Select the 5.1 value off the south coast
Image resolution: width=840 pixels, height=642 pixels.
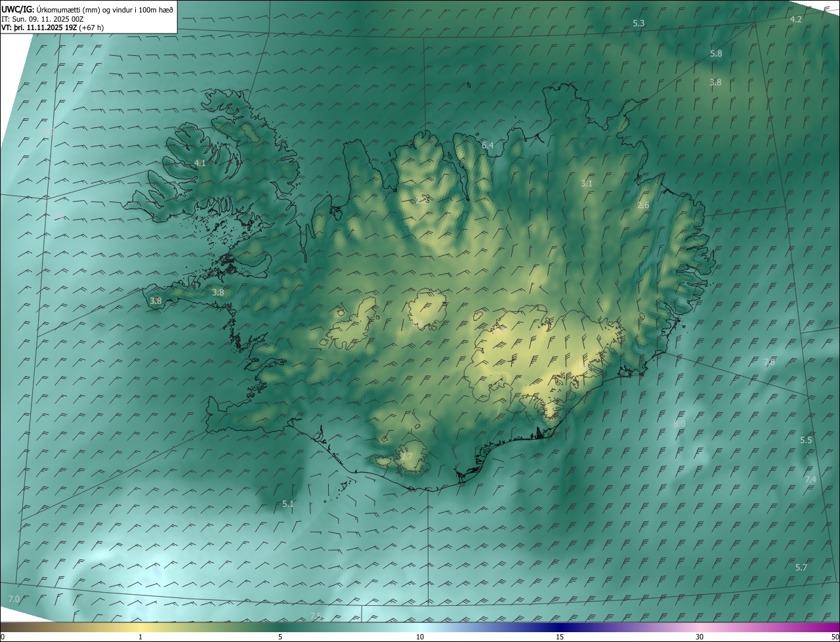(288, 504)
